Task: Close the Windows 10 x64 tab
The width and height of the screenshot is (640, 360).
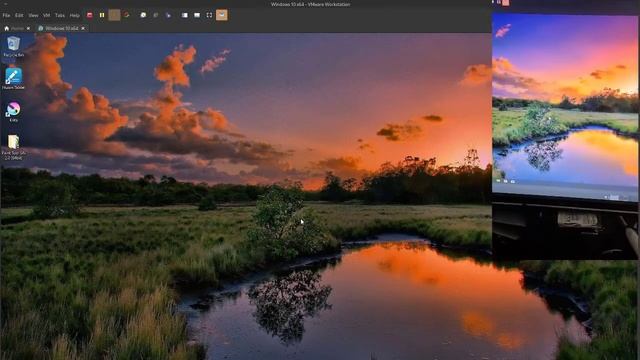Action: pos(83,28)
